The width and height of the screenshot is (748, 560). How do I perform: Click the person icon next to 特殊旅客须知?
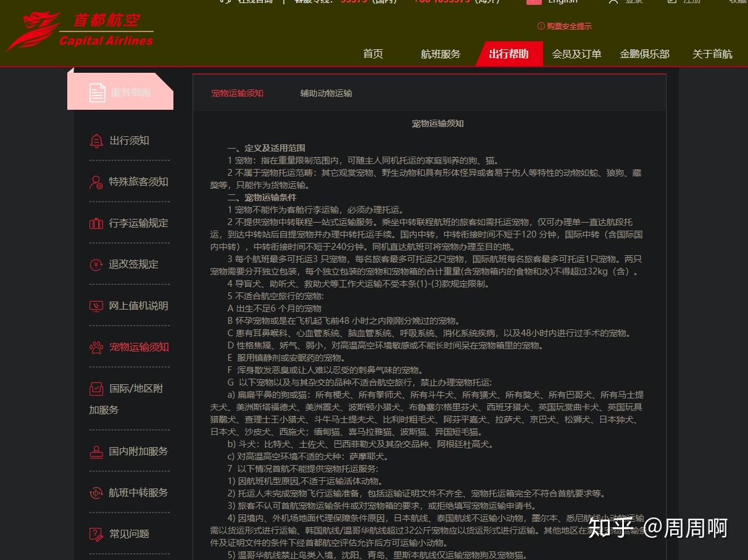[96, 182]
